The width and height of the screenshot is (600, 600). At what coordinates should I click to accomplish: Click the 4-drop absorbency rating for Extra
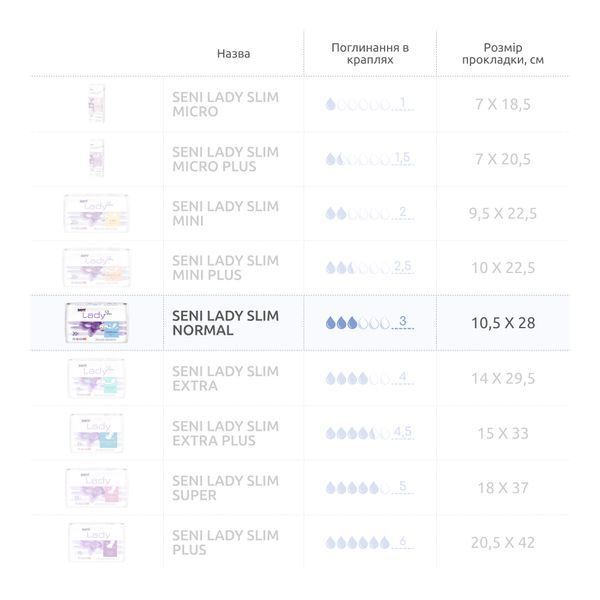coord(370,378)
